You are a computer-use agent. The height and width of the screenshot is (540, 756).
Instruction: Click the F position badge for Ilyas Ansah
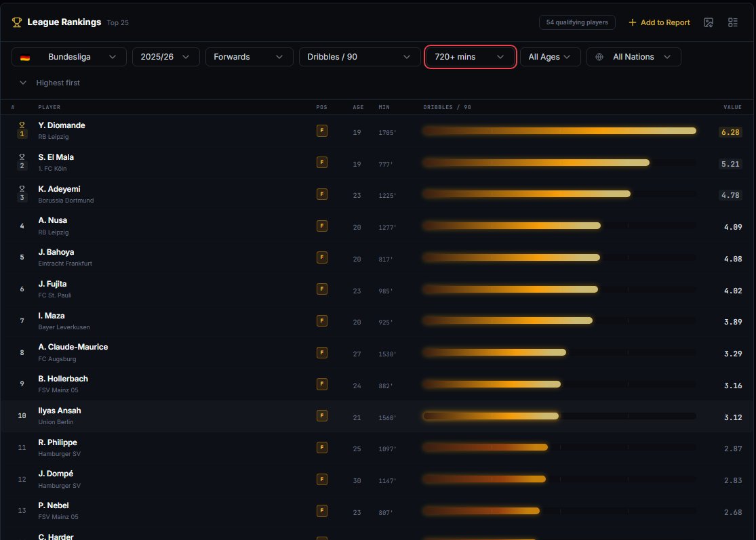coord(322,416)
